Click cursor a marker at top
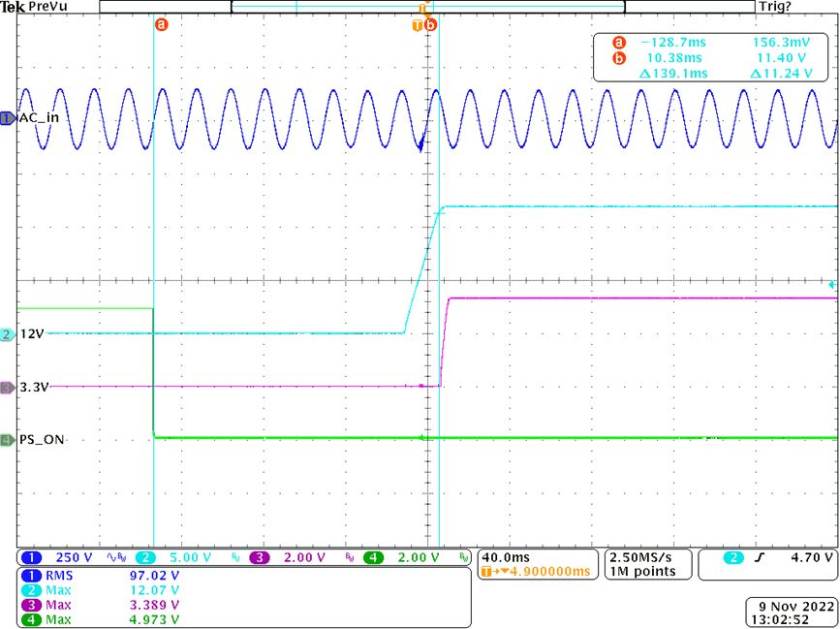Viewport: 840px width, 629px height. coord(161,24)
